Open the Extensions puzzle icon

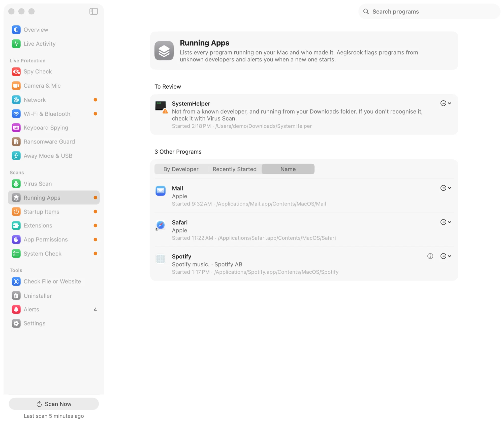[x=16, y=226]
